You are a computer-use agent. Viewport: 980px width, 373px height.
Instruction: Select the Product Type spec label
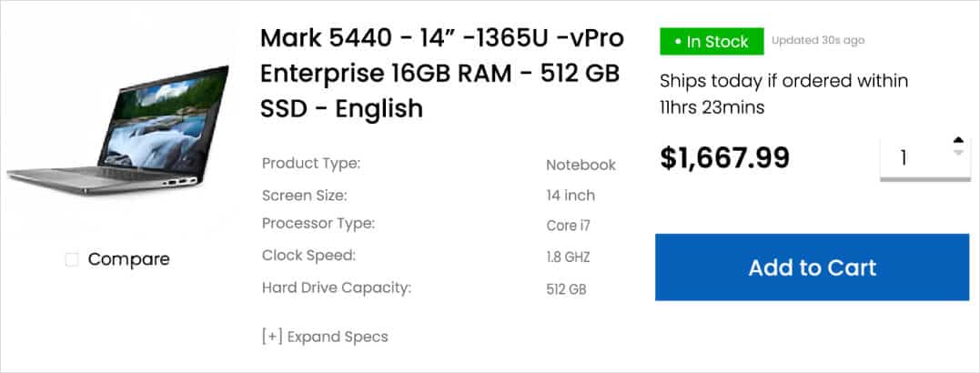click(311, 164)
